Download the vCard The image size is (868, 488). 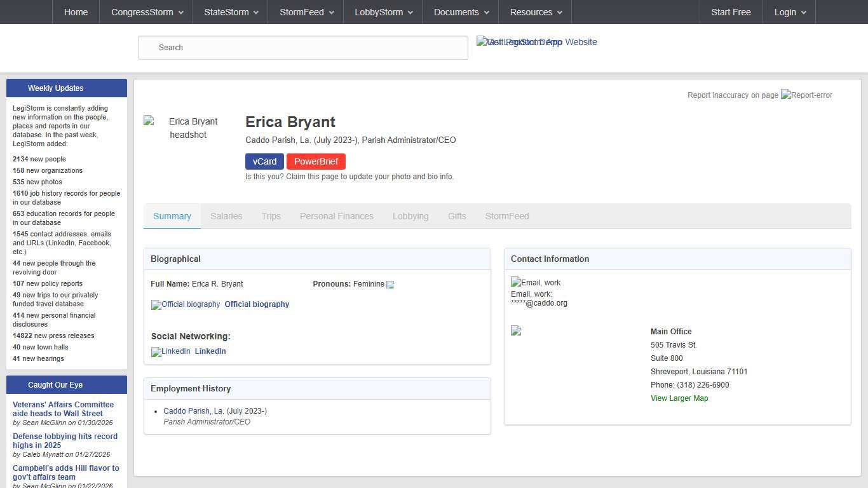264,161
